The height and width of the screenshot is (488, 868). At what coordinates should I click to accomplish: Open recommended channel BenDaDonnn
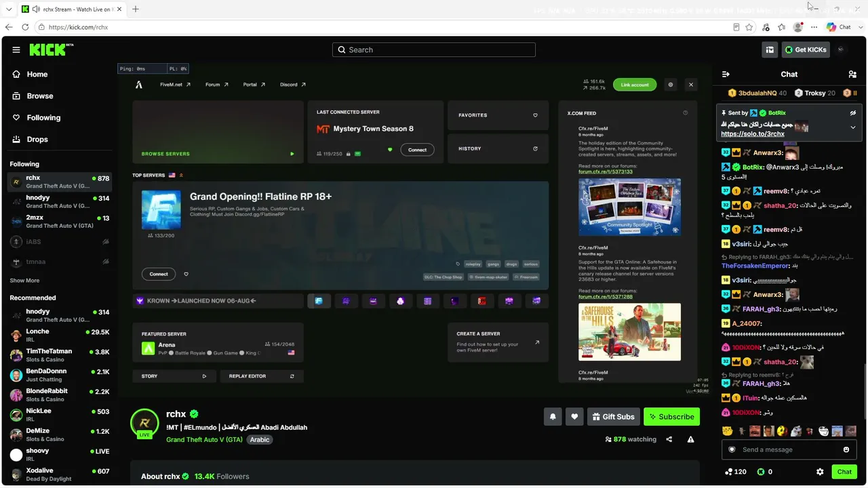59,375
